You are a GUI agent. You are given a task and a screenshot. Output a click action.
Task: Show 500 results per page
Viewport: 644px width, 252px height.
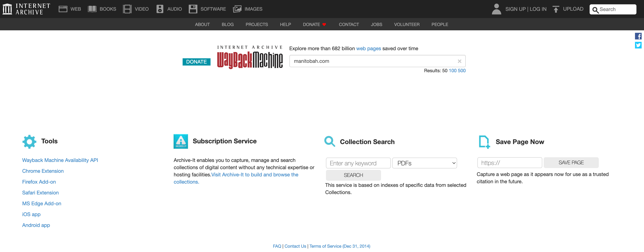point(462,71)
